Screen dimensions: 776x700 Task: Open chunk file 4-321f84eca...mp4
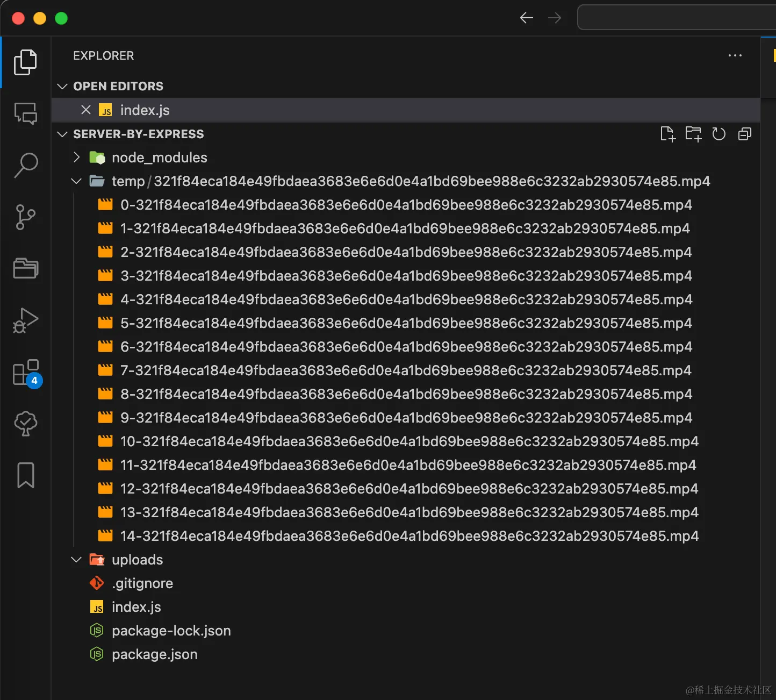(406, 299)
